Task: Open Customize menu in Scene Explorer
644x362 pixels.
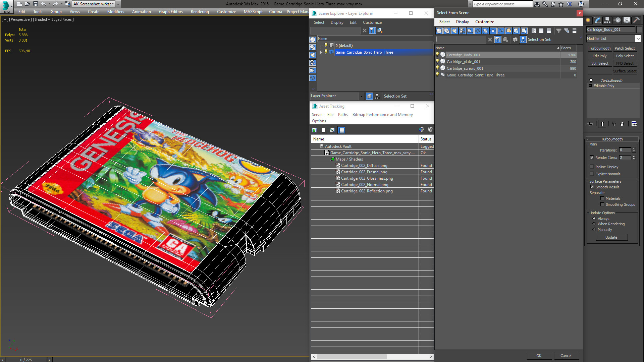Action: (x=372, y=22)
